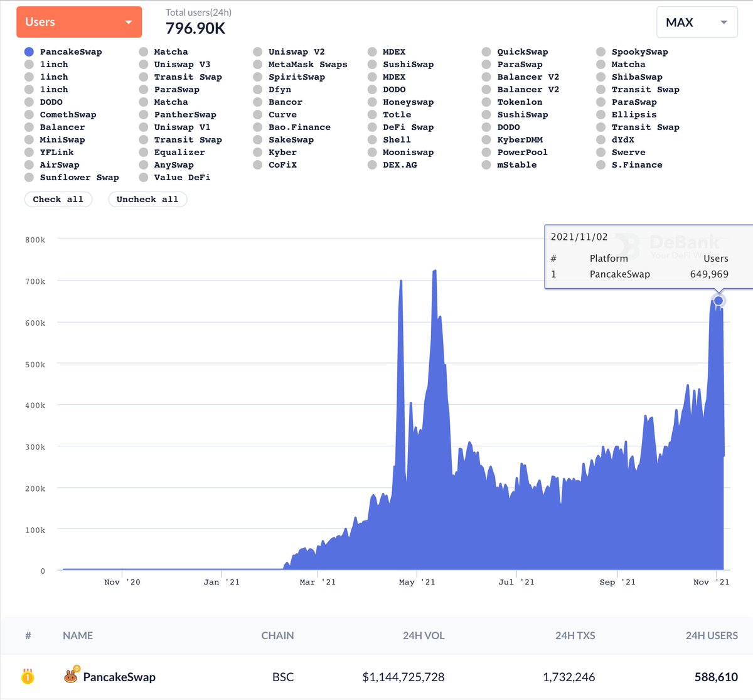
Task: Click the 649,969 tooltip users value
Action: (709, 274)
